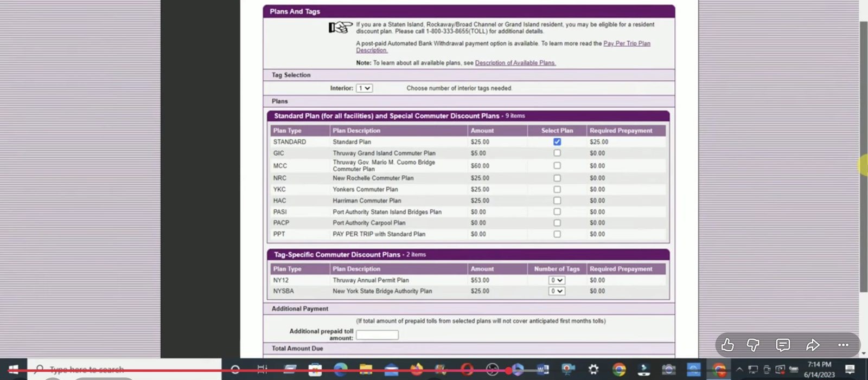The image size is (868, 380).
Task: Click the Cortana circle icon in taskbar
Action: 235,370
